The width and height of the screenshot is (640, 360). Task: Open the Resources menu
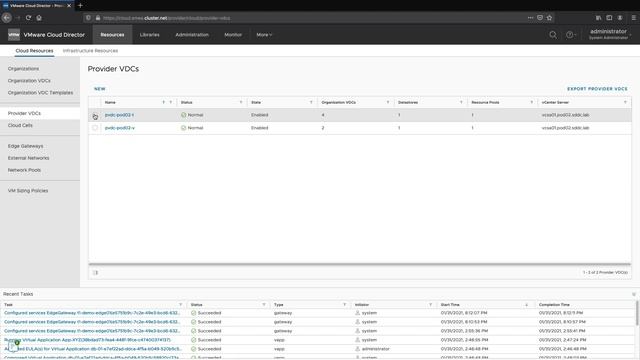point(112,35)
